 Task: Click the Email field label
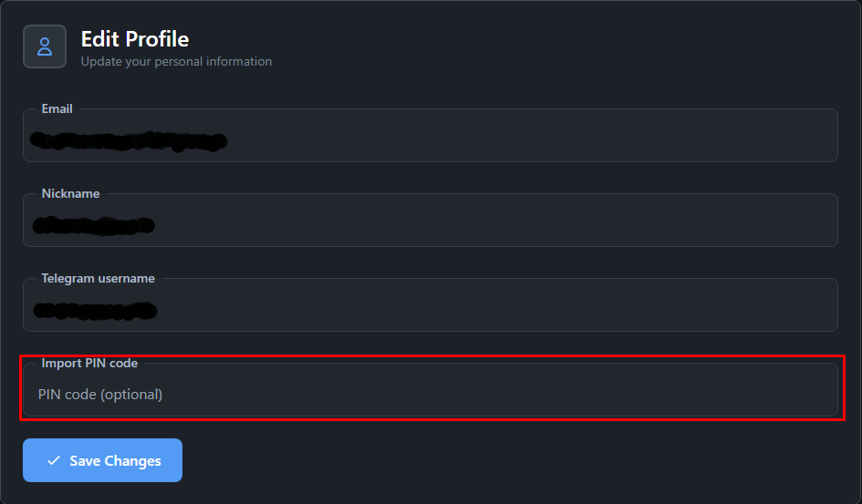click(57, 108)
